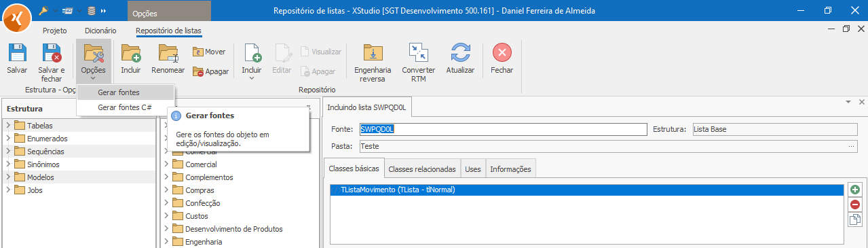Click the Engenharia reversa icon
This screenshot has width=868, height=248.
coord(373,53)
